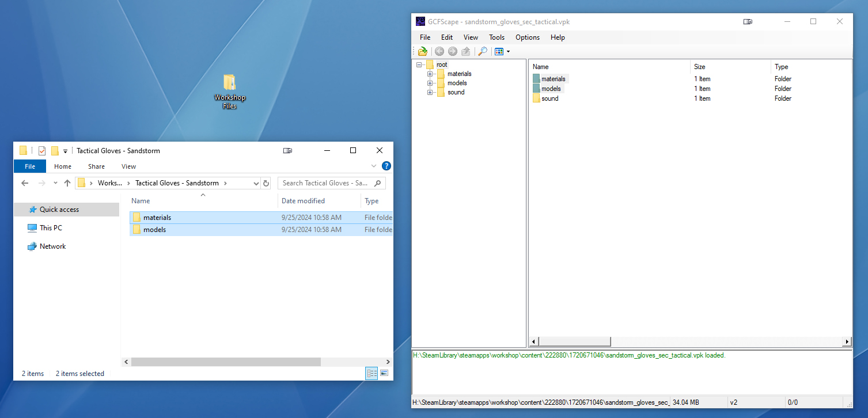Open the Workshop Files desktop folder
The image size is (868, 418).
click(x=229, y=91)
